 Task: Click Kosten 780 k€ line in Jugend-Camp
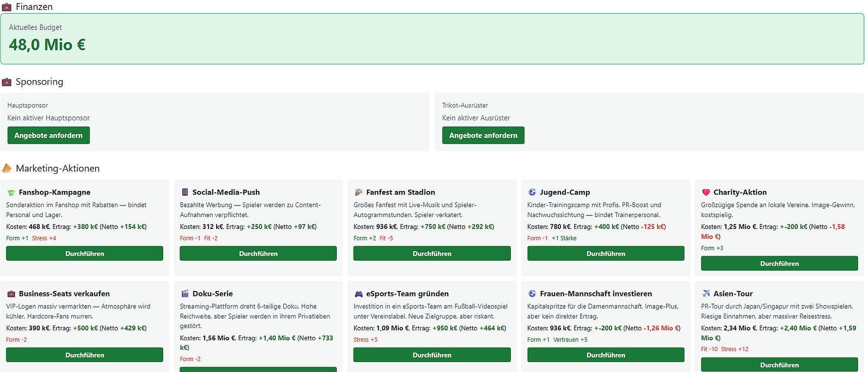click(x=596, y=227)
